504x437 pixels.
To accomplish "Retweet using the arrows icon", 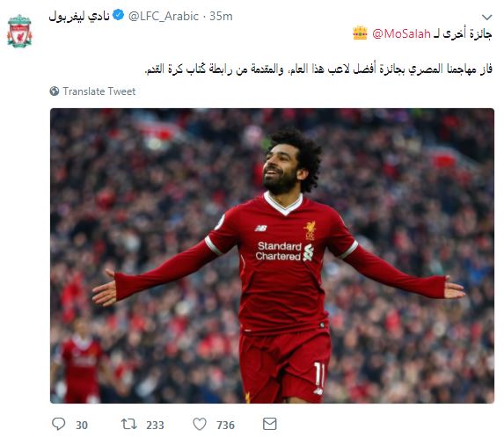I will (129, 424).
